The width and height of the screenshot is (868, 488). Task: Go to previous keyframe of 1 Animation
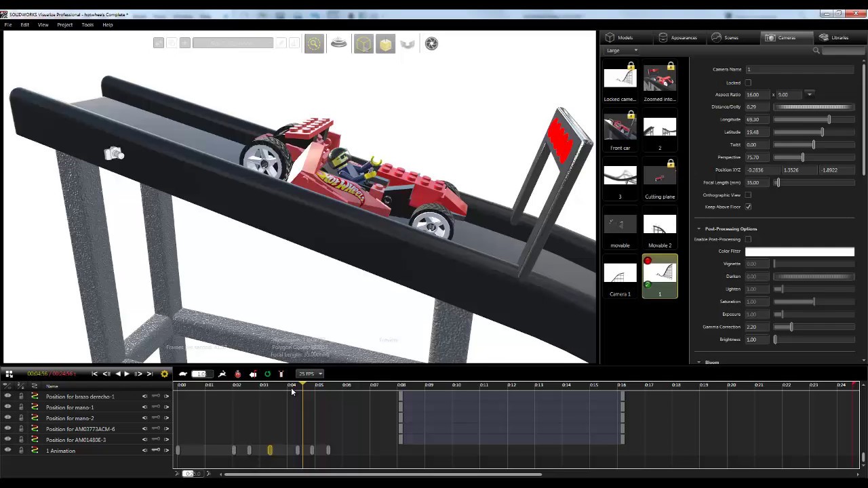[144, 451]
